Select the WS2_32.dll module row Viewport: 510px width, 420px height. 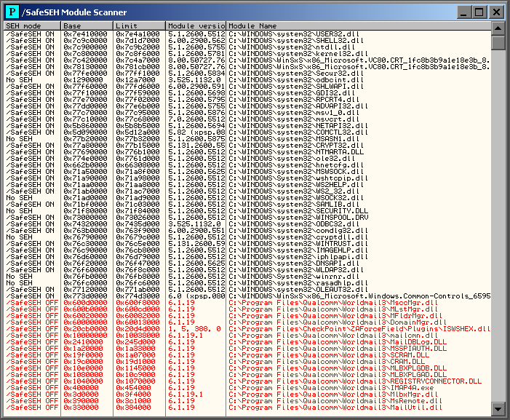tap(247, 191)
